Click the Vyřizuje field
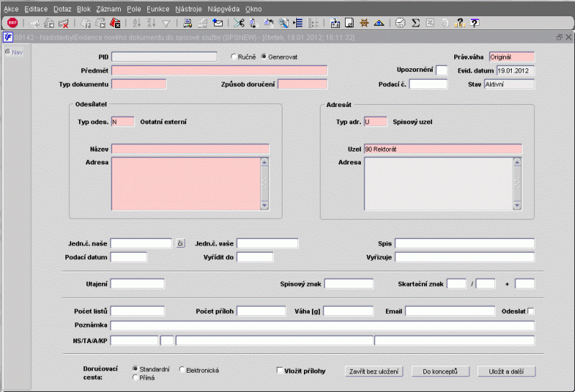Viewport: 575px width, 392px height. tap(464, 257)
